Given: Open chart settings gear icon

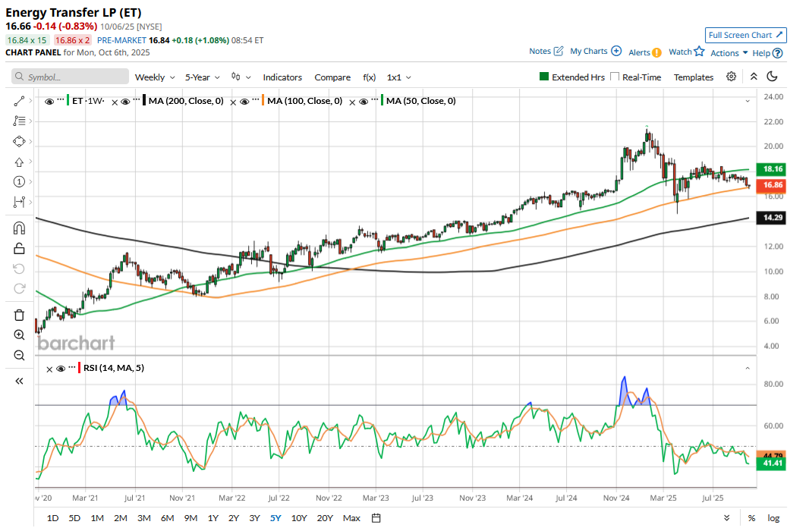Looking at the screenshot, I should tap(731, 77).
